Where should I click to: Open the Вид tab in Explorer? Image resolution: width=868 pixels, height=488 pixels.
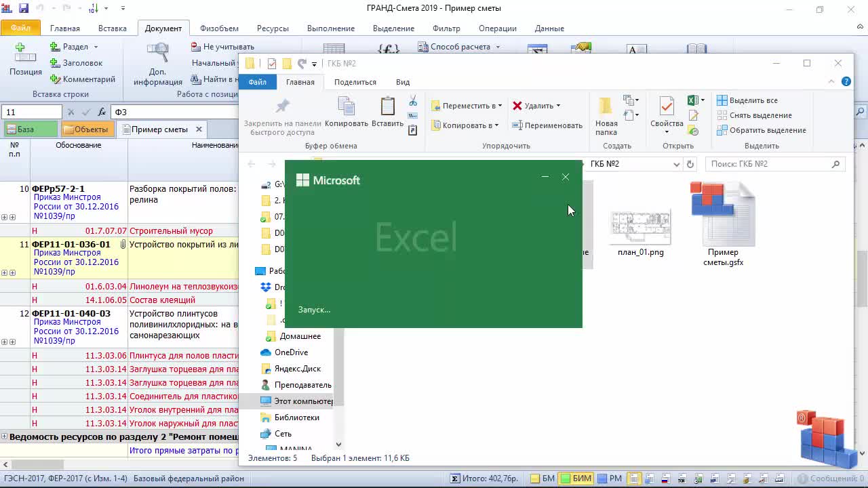click(403, 82)
